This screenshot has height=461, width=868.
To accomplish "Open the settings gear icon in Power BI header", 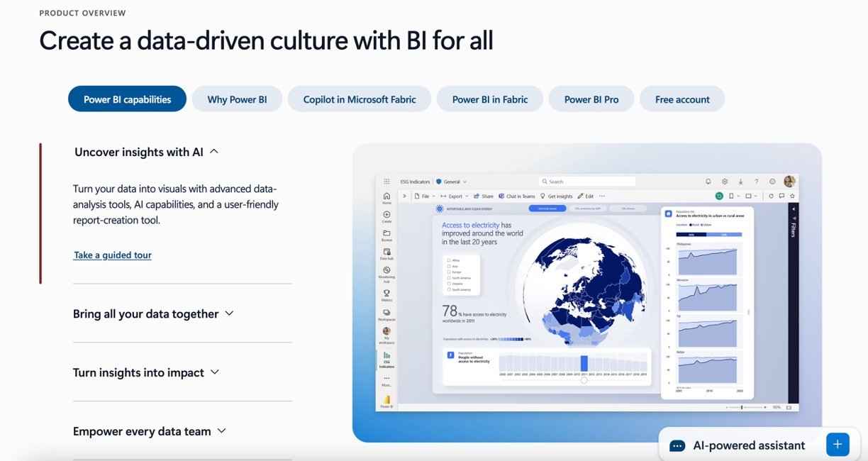I will coord(725,182).
